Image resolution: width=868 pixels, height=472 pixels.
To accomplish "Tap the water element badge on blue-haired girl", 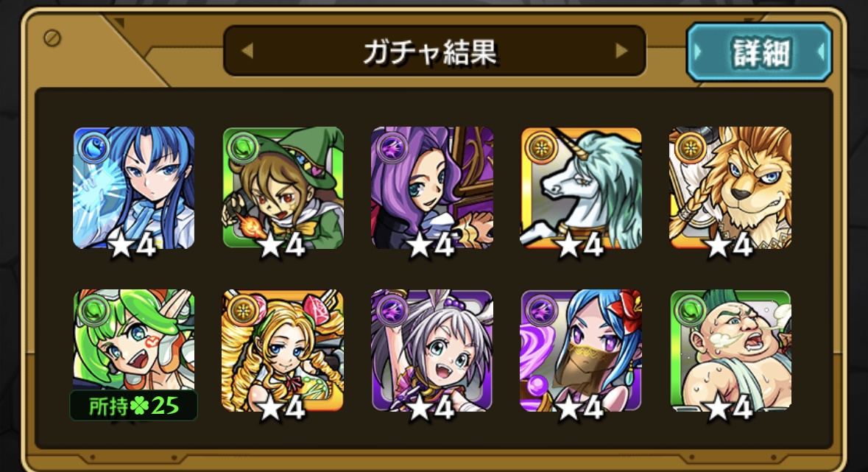I will click(93, 149).
